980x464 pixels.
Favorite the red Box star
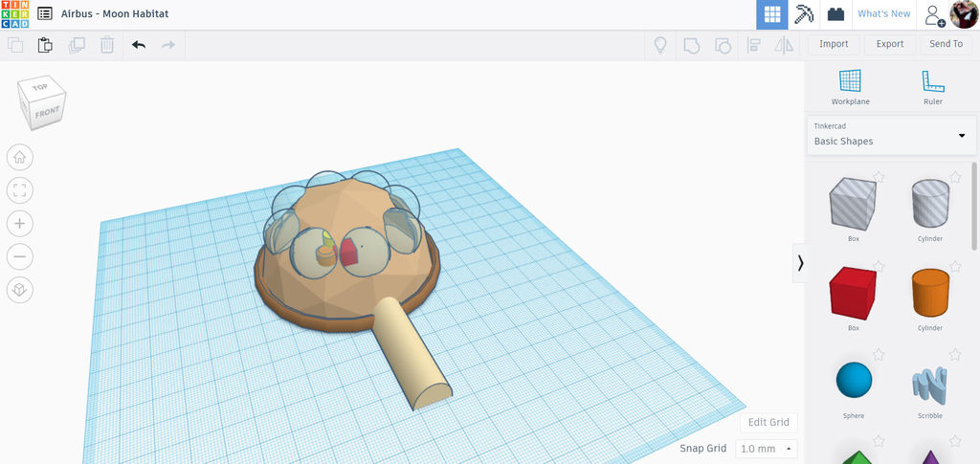pyautogui.click(x=879, y=266)
